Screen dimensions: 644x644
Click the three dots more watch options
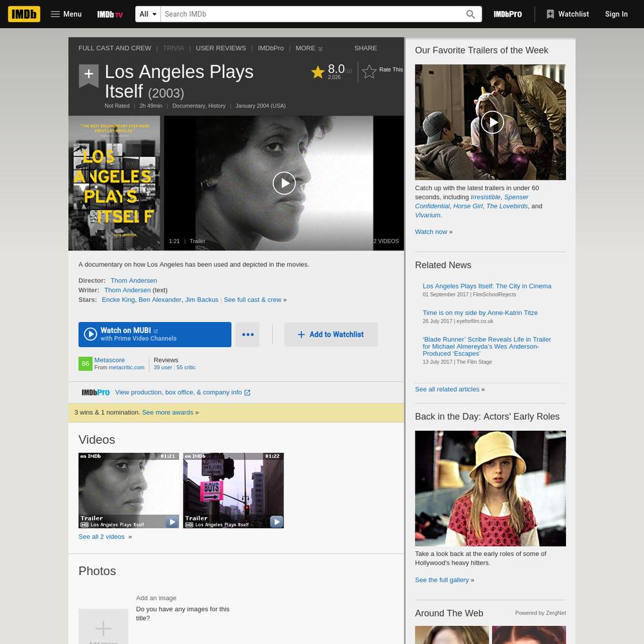click(x=248, y=334)
